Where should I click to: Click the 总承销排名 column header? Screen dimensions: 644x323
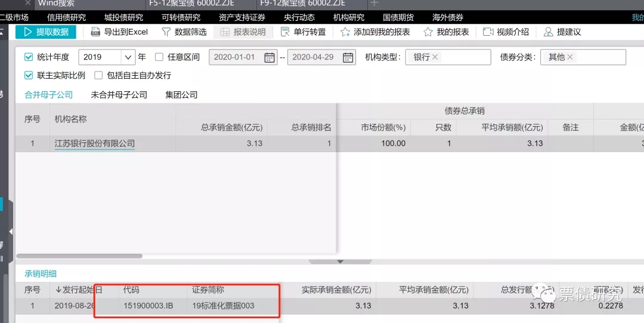[311, 127]
